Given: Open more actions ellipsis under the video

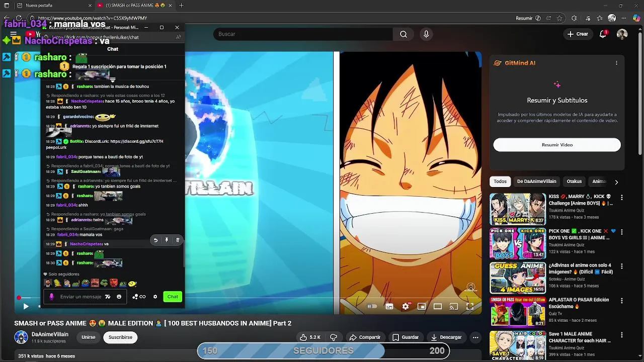Looking at the screenshot, I should point(475,337).
